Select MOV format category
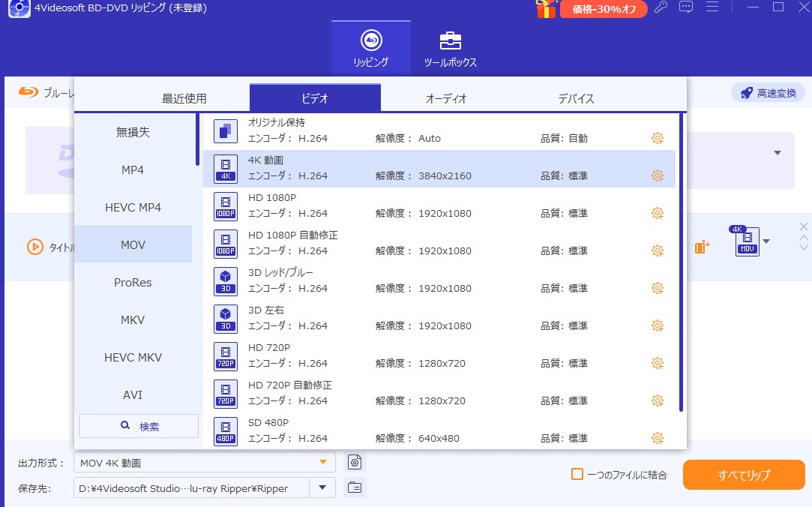This screenshot has width=812, height=507. (x=133, y=244)
